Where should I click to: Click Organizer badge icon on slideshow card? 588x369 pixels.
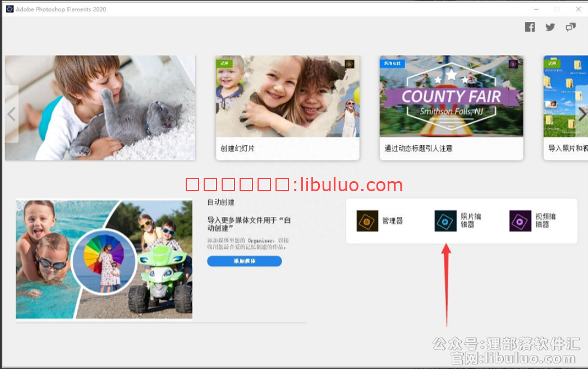[349, 64]
